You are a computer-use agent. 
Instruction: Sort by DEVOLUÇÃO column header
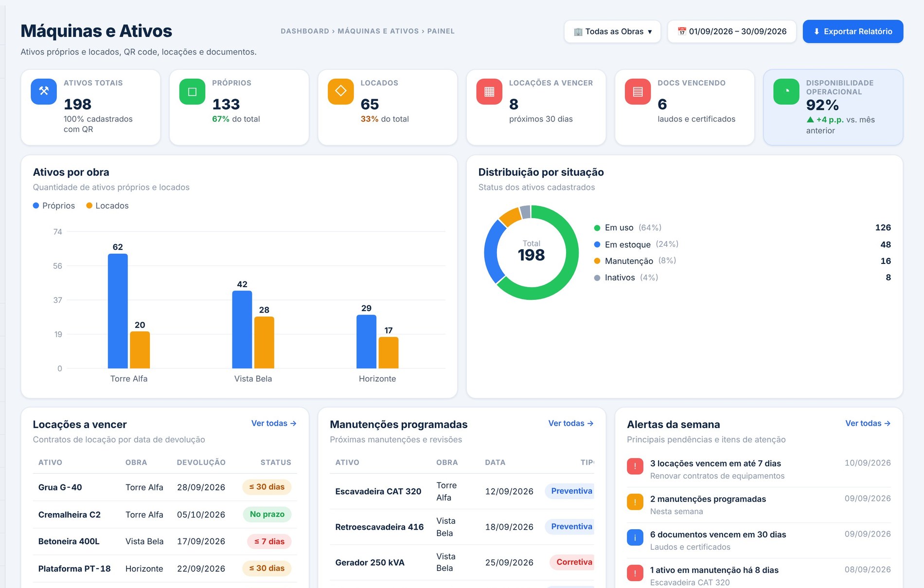click(x=201, y=462)
